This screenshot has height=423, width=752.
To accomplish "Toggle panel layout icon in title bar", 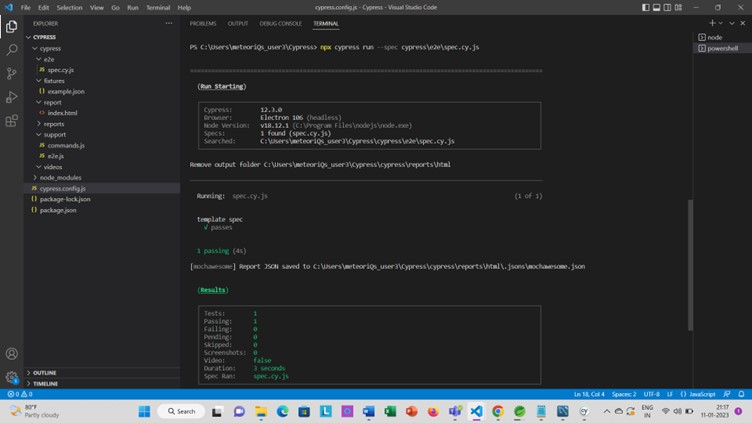I will tap(657, 7).
